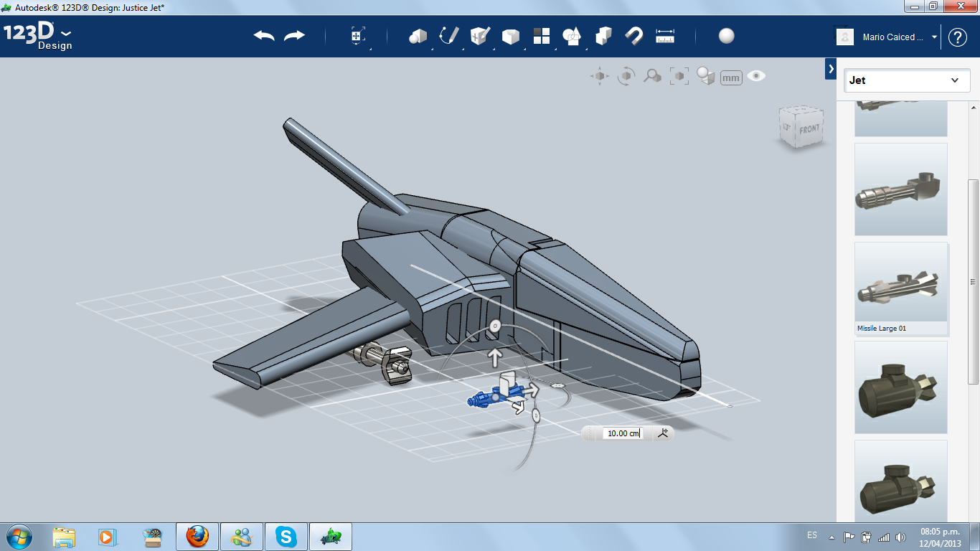Screen dimensions: 980x551
Task: Select the Pan view tool
Action: tap(600, 76)
